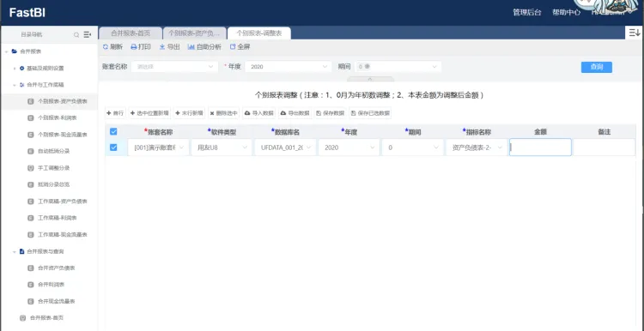
Task: Open 合并现金流量表 in sidebar
Action: pyautogui.click(x=57, y=301)
